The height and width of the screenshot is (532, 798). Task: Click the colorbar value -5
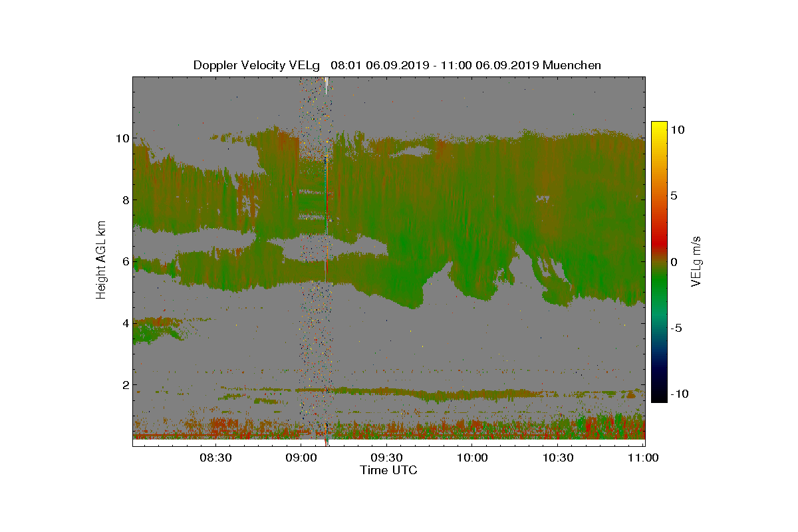pos(675,328)
